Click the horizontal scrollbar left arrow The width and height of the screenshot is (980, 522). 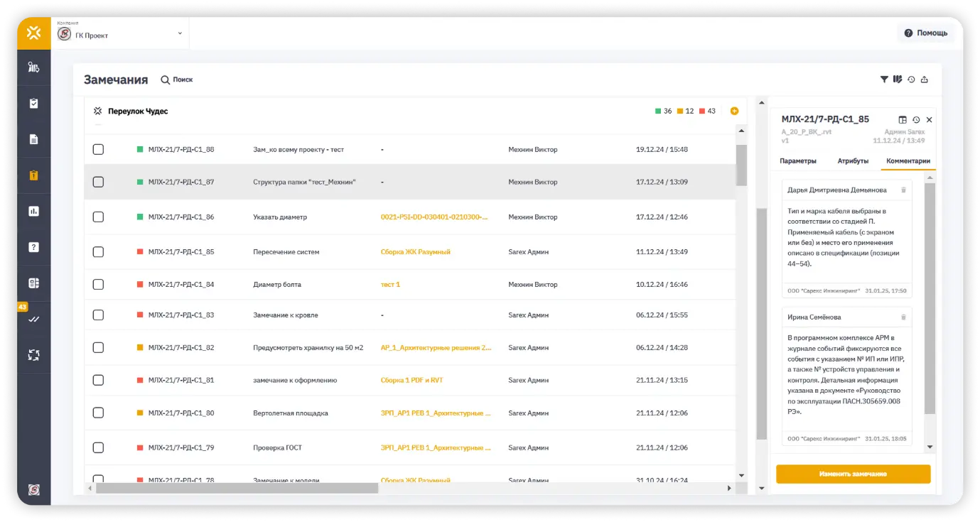click(x=90, y=488)
